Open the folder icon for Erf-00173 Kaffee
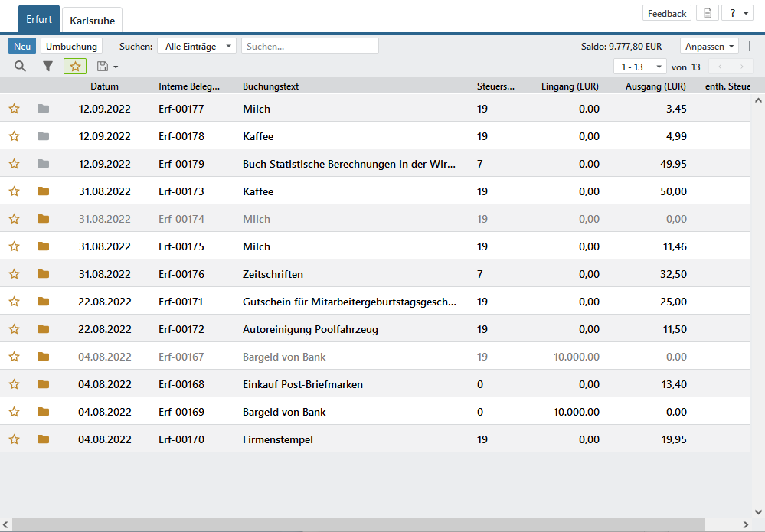The width and height of the screenshot is (765, 532). (x=43, y=191)
